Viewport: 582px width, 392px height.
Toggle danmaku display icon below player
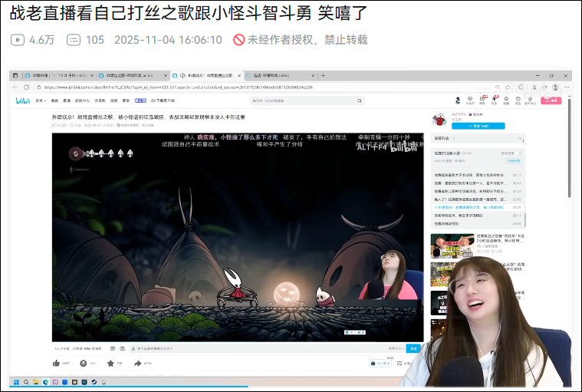click(x=113, y=348)
